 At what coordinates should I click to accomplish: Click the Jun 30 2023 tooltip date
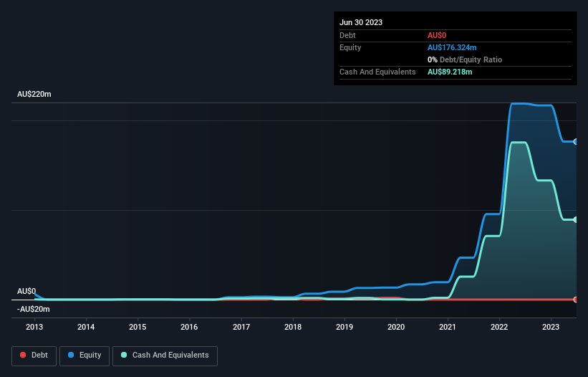click(361, 22)
